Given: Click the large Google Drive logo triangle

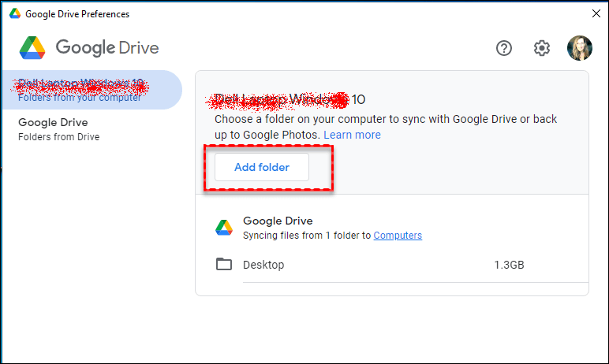Looking at the screenshot, I should pyautogui.click(x=32, y=48).
